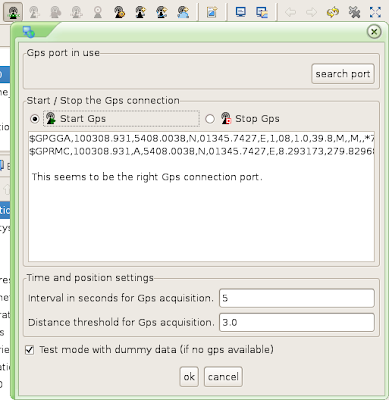The height and width of the screenshot is (400, 389).
Task: Click the dialog's blue monitor-globe title icon
Action: click(29, 32)
